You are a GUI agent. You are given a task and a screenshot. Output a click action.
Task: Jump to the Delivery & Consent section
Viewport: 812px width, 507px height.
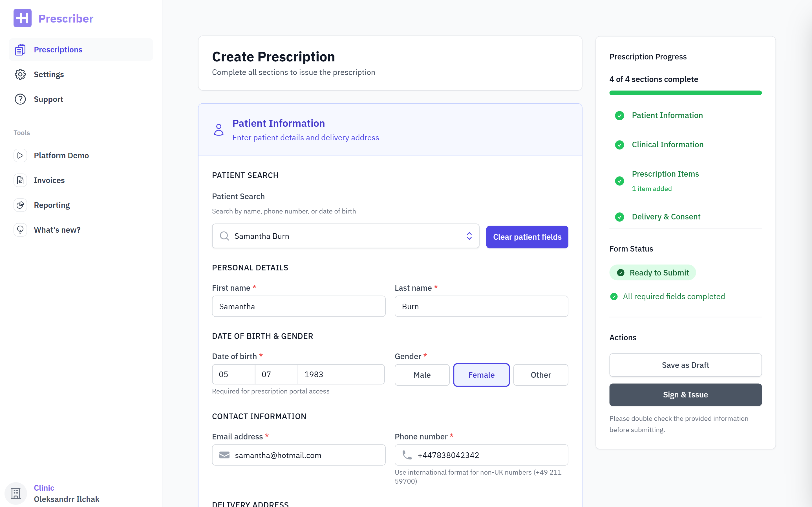click(666, 217)
